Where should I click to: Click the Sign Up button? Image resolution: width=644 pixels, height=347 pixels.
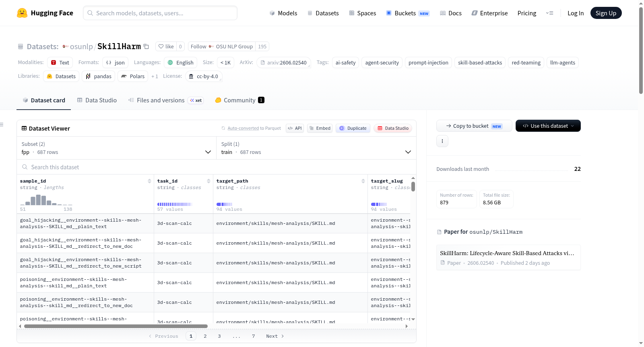(x=606, y=13)
